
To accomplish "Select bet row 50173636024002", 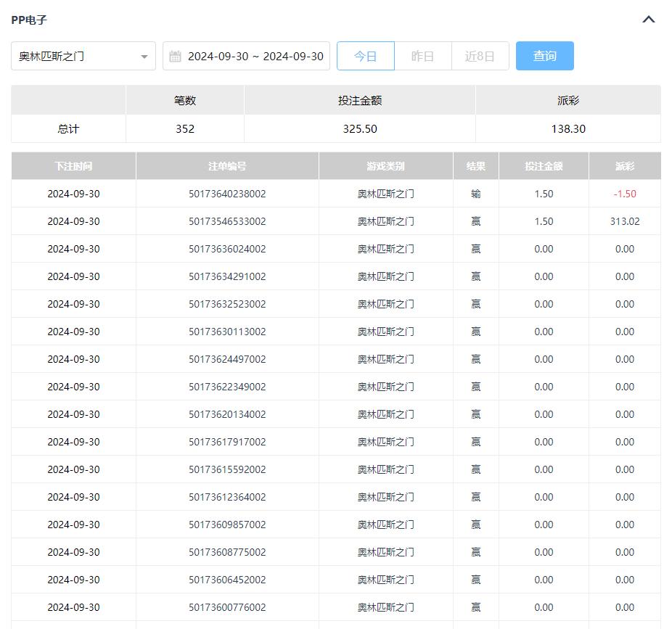I will pyautogui.click(x=227, y=249).
